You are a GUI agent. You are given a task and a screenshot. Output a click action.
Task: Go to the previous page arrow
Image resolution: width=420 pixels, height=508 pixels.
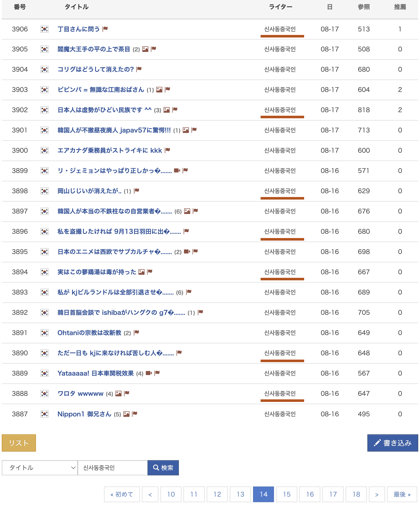pyautogui.click(x=150, y=494)
